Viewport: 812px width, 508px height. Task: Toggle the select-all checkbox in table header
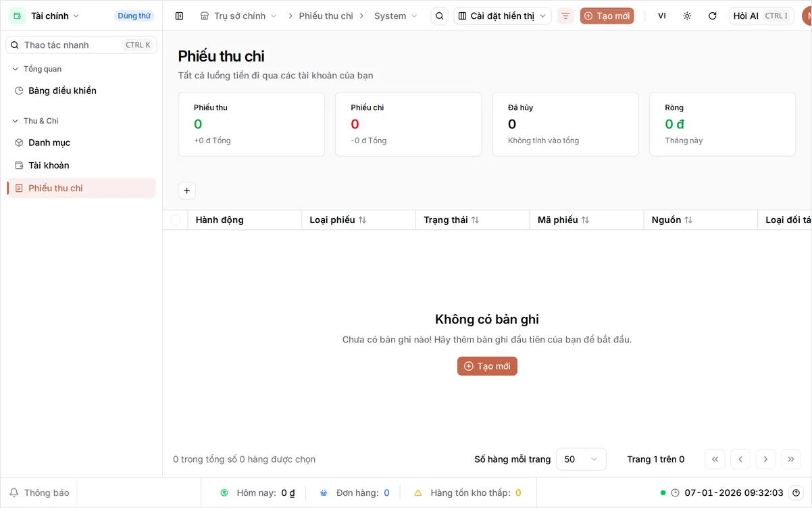coord(176,220)
